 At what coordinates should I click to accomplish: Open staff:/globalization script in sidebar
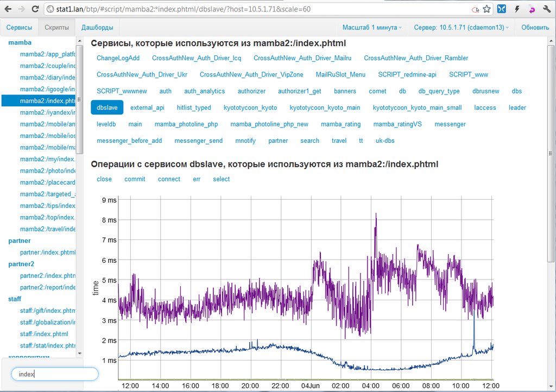(x=48, y=323)
